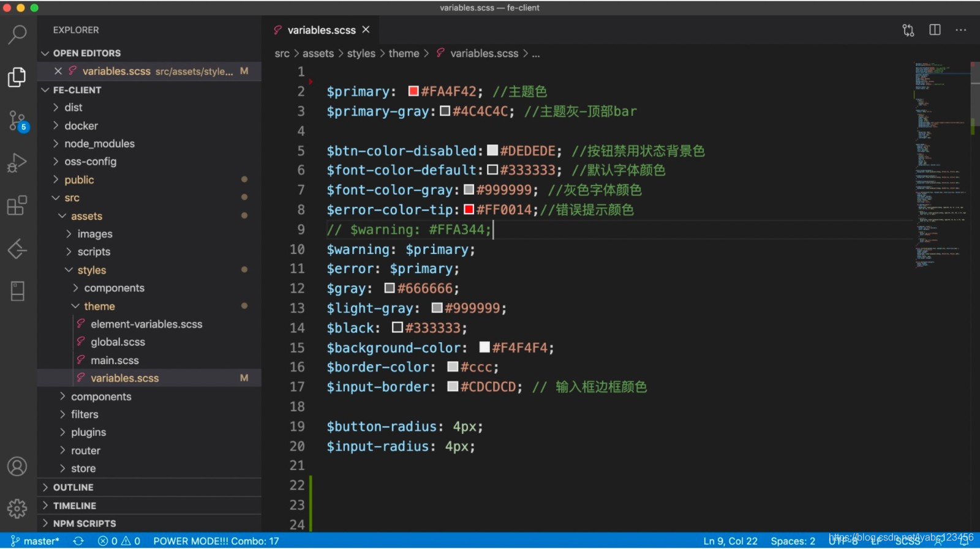
Task: Select variables.scss in the file tree
Action: [x=149, y=378]
